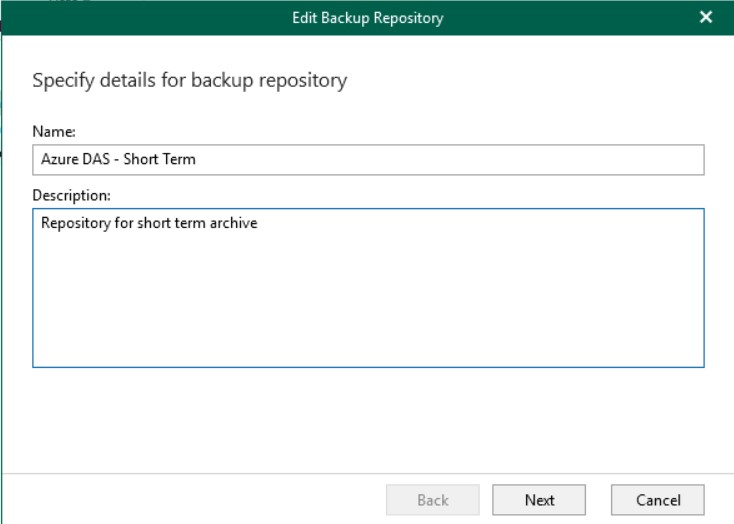Click the 'Name:' field label
Viewport: 734px width, 524px height.
[54, 131]
